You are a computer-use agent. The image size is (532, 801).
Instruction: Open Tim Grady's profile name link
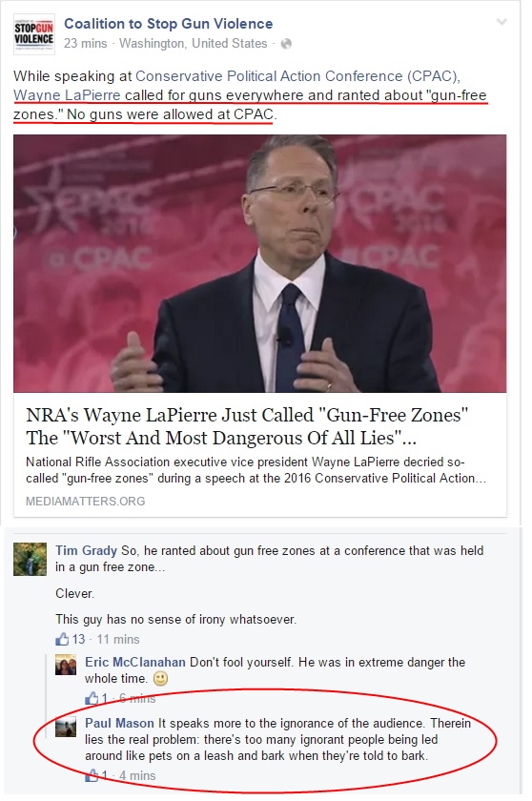tap(87, 551)
